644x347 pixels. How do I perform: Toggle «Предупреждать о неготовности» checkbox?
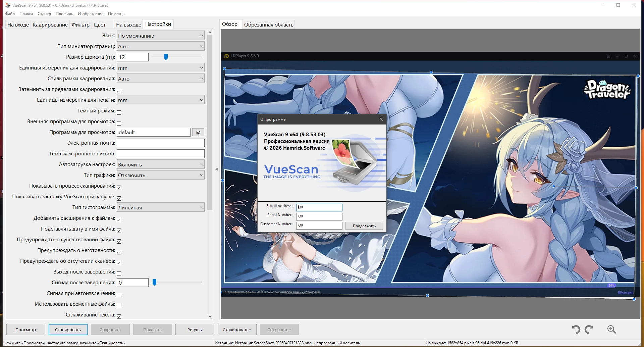click(119, 252)
